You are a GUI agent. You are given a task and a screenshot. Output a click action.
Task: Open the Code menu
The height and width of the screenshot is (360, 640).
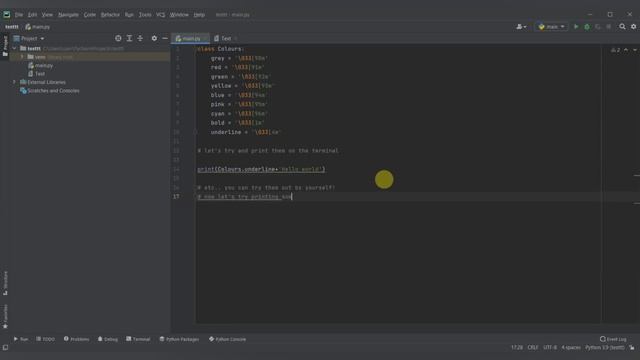click(90, 15)
